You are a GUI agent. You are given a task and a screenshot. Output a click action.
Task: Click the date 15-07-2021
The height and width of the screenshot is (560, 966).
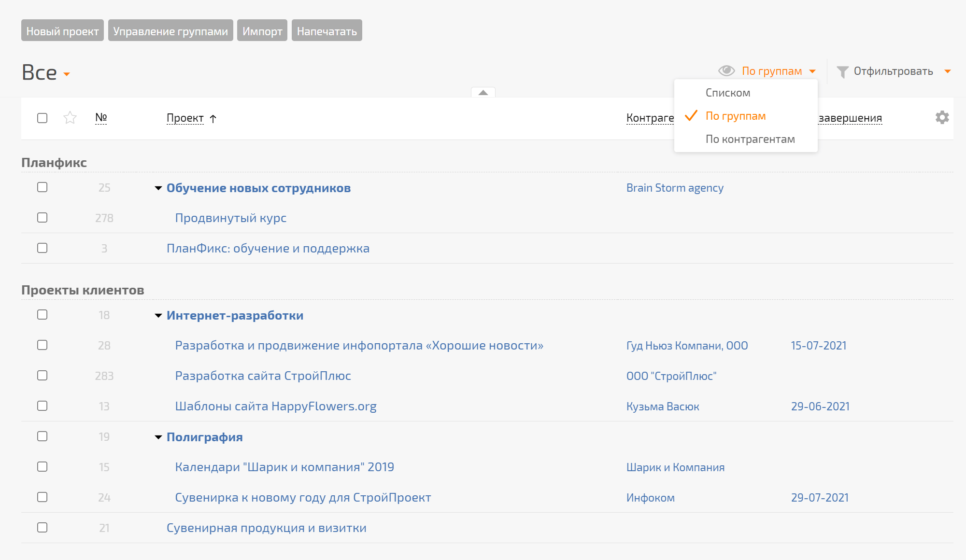point(819,346)
